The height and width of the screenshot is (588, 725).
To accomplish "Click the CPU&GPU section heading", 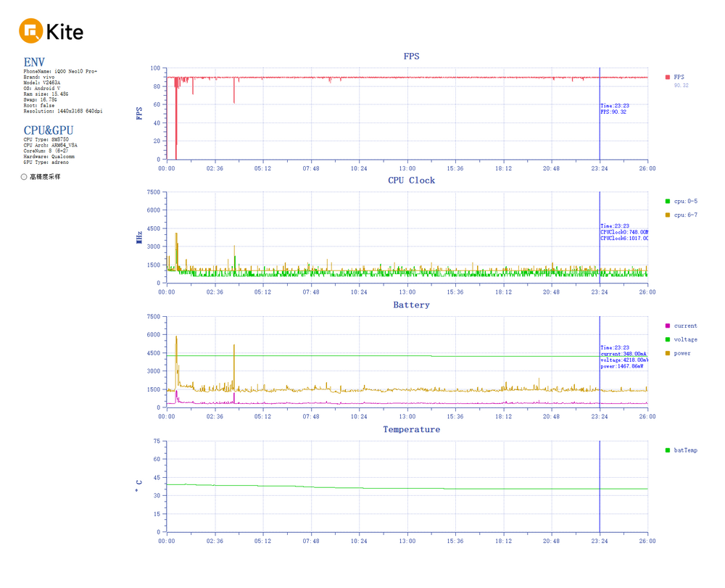I will (x=48, y=131).
